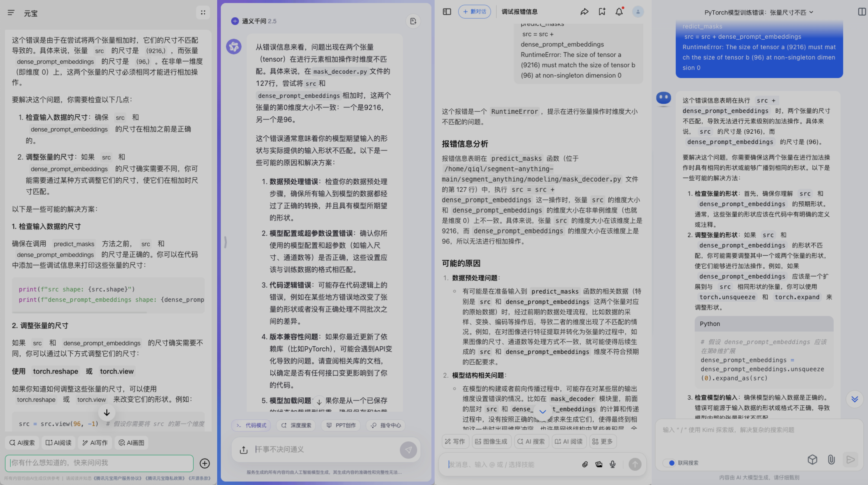Click the bookmark add icon in 调试报错信息 header

(x=602, y=12)
